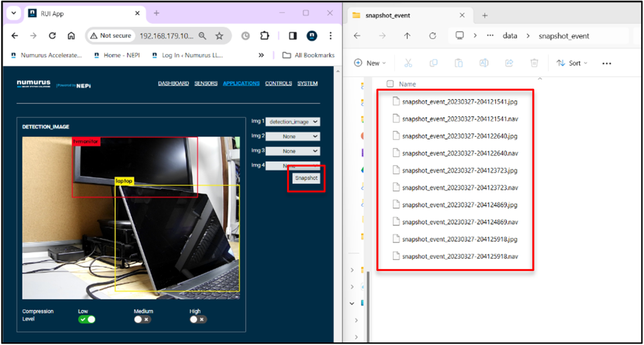Click the Rename icon in Explorer toolbar
Screen dimensions: 644x345
tap(484, 63)
